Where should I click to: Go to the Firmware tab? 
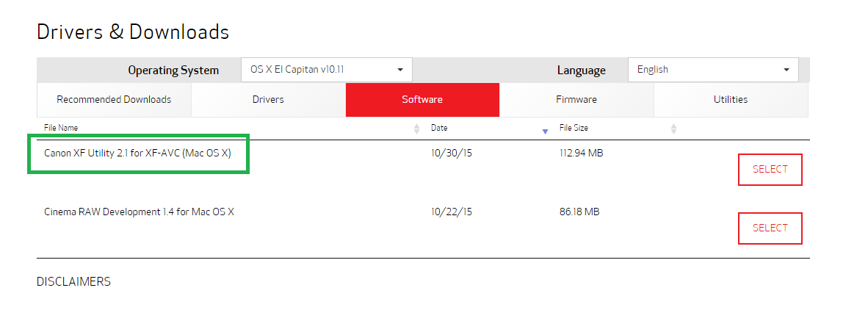pyautogui.click(x=576, y=100)
